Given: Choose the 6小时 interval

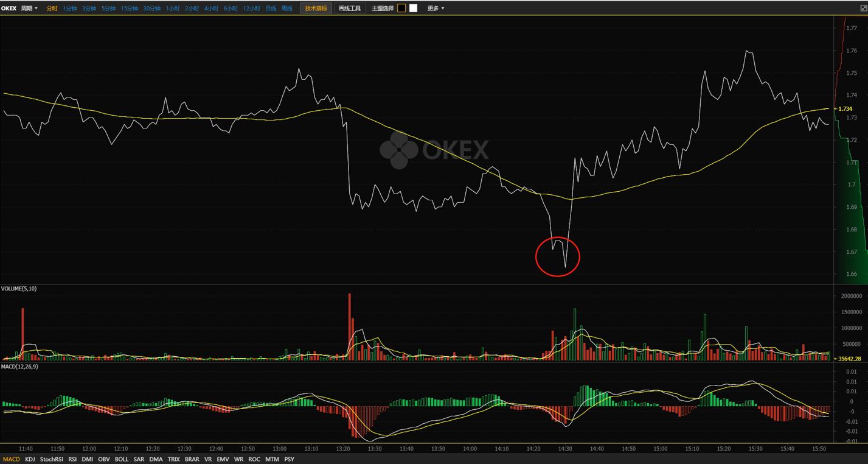Looking at the screenshot, I should click(x=231, y=9).
